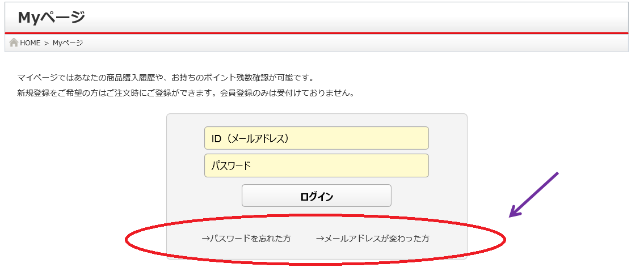Click the purple arrow annotation
Screen dimensions: 644x276
(x=533, y=194)
